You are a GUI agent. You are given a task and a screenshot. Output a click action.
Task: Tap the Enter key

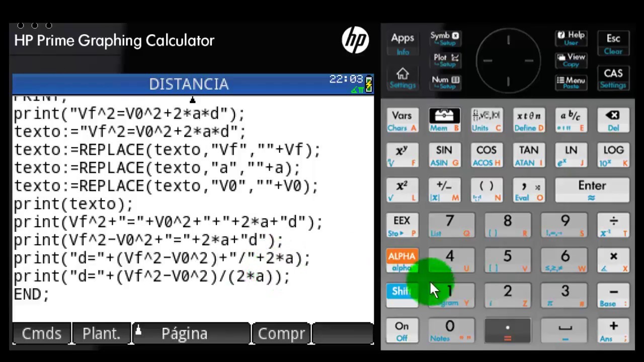pyautogui.click(x=592, y=191)
